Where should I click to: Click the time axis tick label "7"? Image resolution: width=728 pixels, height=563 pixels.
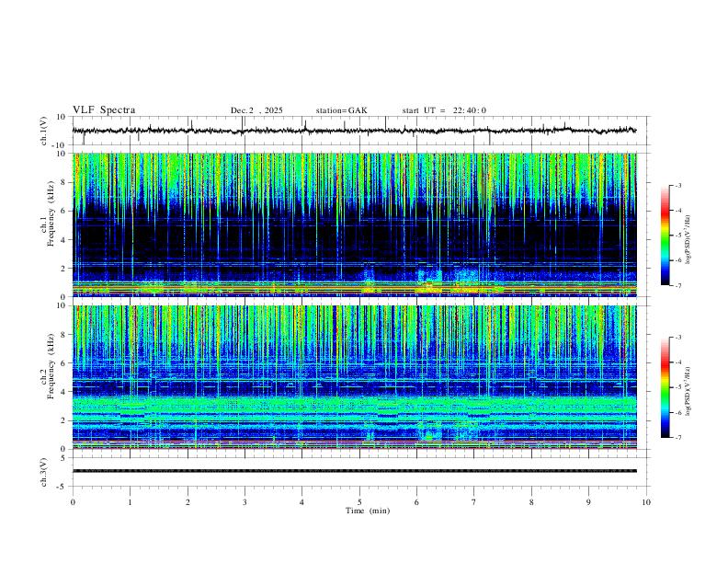point(474,502)
